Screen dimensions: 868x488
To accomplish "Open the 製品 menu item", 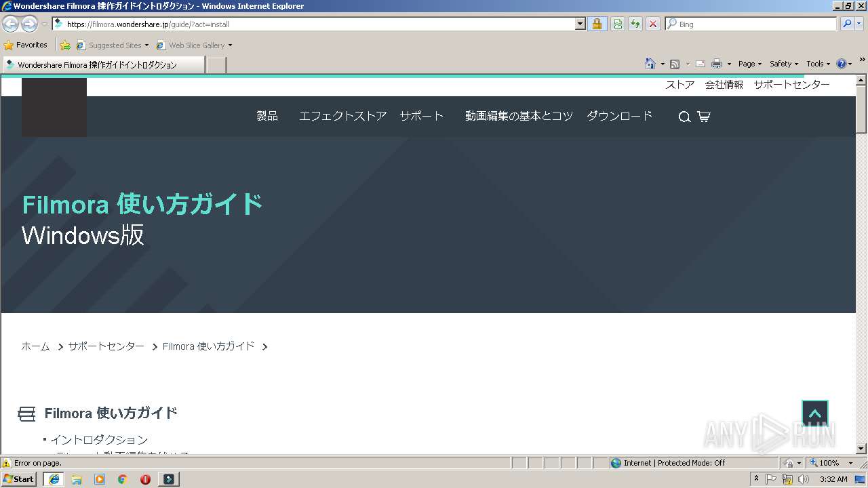I will click(267, 116).
